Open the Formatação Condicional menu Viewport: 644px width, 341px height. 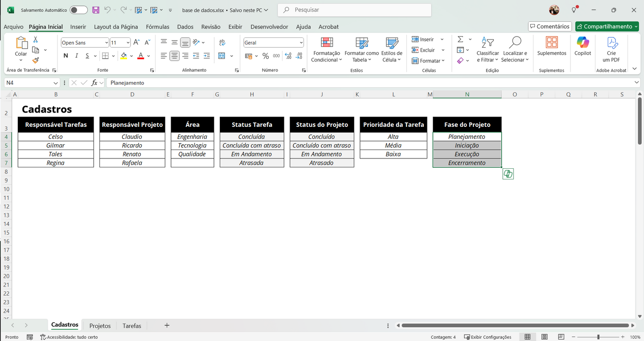[327, 50]
